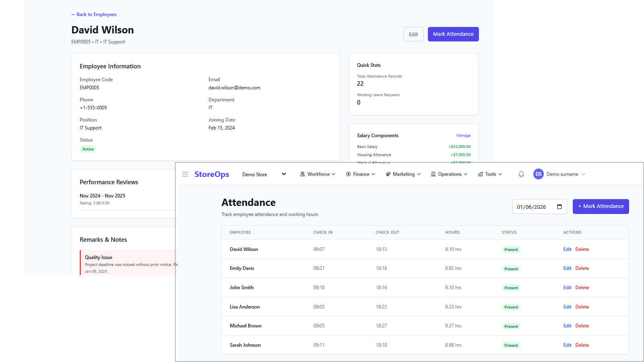Image resolution: width=644 pixels, height=362 pixels.
Task: Delete Lisa Anderson's attendance record
Action: point(582,307)
